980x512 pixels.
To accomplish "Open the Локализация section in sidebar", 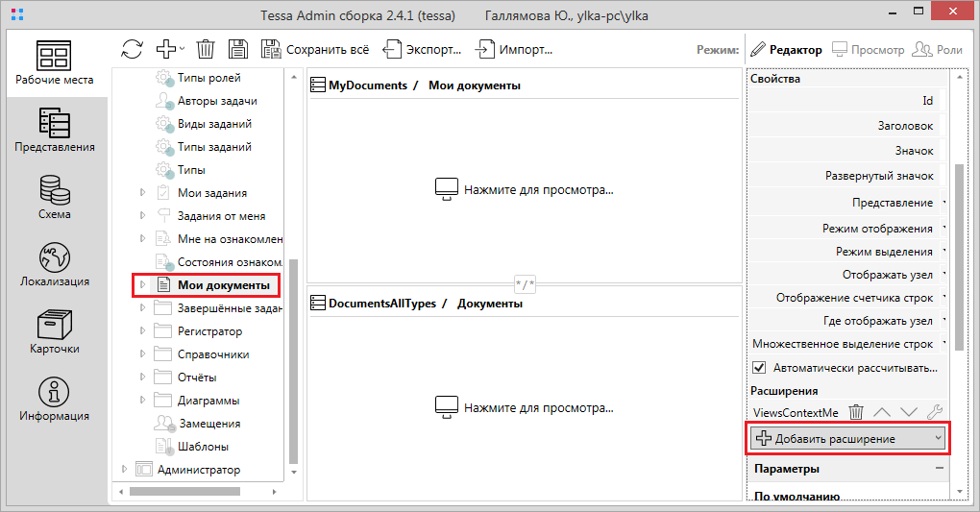I will 55,265.
